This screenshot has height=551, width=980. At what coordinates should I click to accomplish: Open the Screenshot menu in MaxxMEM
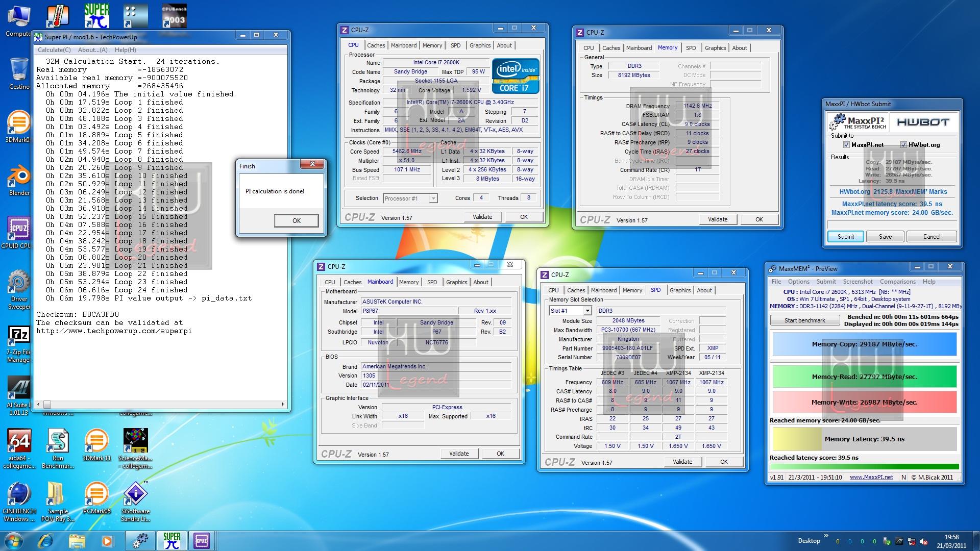(857, 282)
